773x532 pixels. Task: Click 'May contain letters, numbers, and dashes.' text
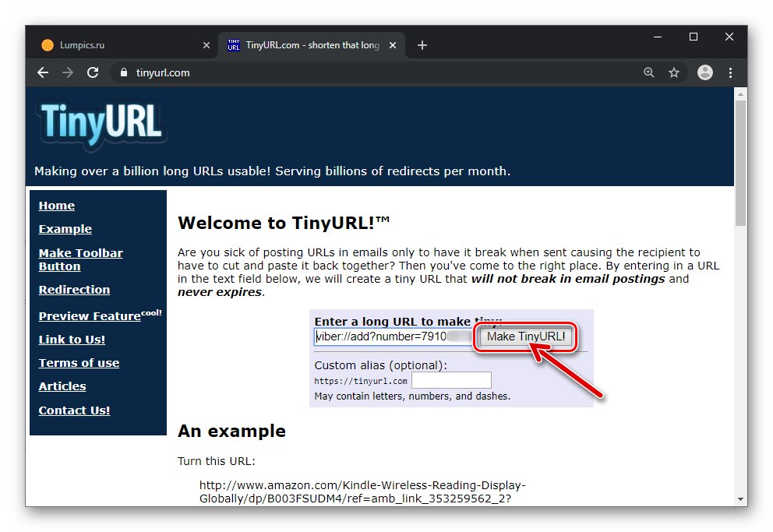pyautogui.click(x=412, y=396)
